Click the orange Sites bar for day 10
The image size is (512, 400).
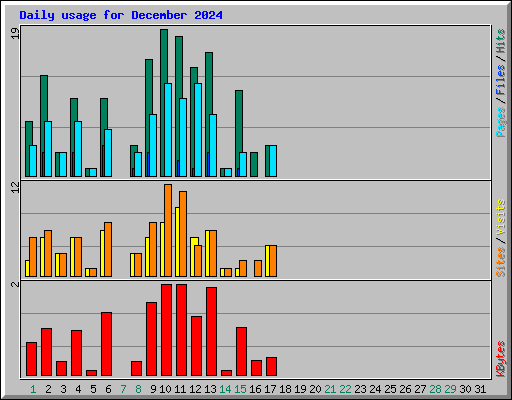coord(168,230)
